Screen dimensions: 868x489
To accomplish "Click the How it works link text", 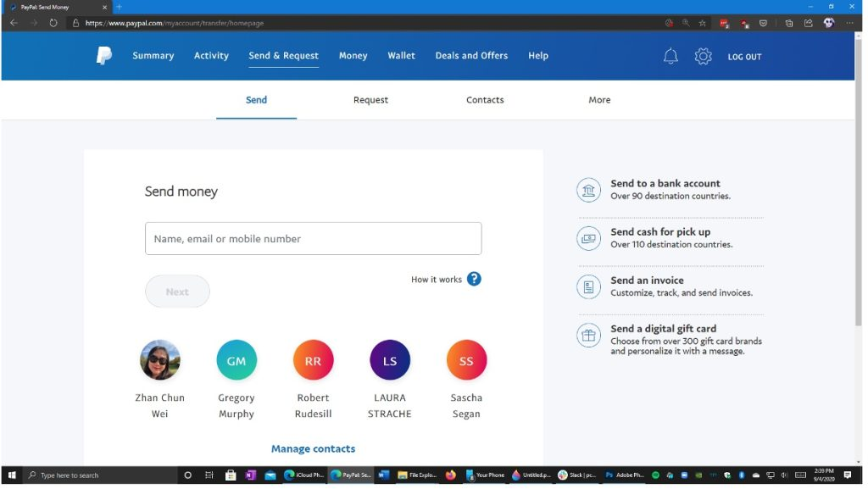I will pos(437,280).
